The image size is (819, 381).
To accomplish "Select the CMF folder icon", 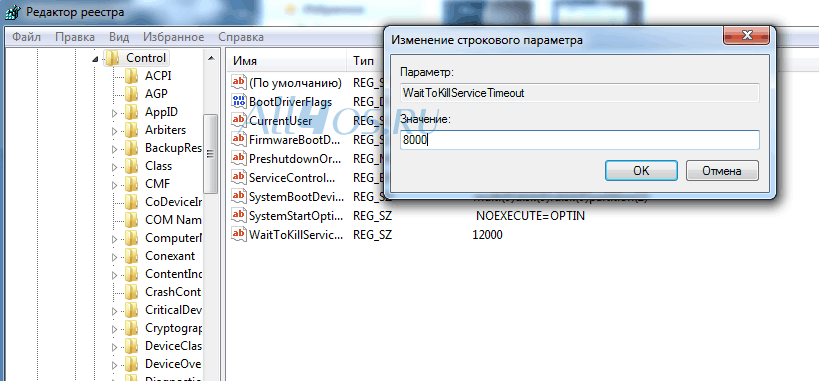I will coord(131,184).
